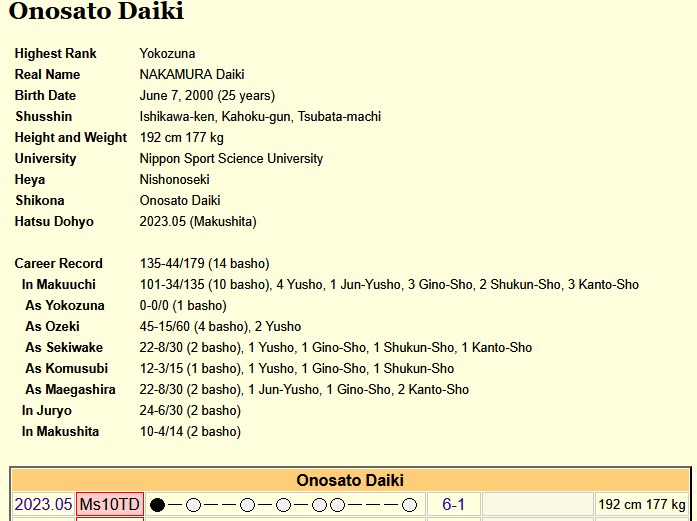Select 45-15/60 (4 basho), 2 Yusho text
The width and height of the screenshot is (697, 521).
(x=220, y=326)
